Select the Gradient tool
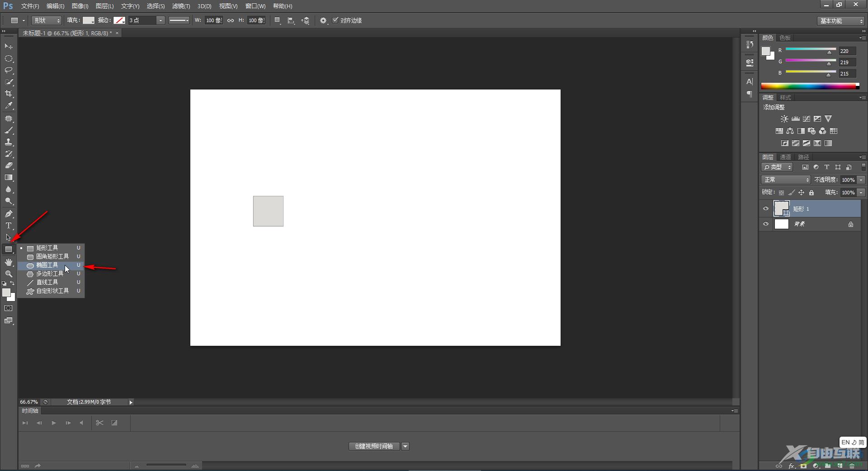The height and width of the screenshot is (471, 868). 9,178
